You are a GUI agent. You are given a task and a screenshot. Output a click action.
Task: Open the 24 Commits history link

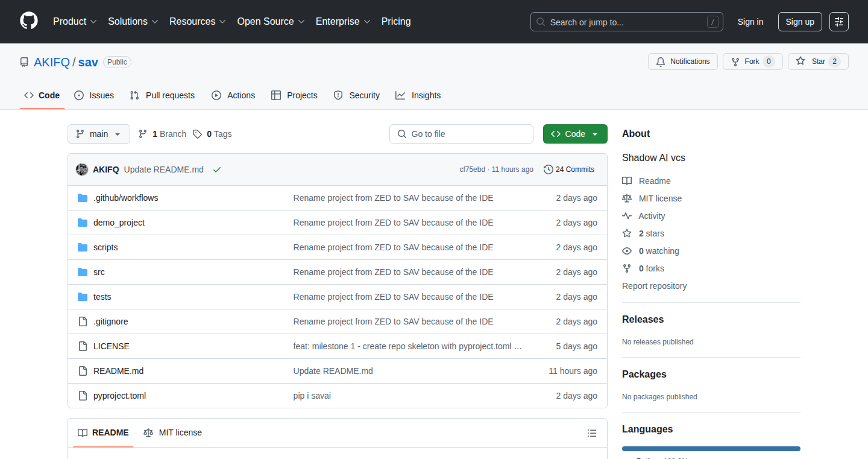click(x=569, y=169)
